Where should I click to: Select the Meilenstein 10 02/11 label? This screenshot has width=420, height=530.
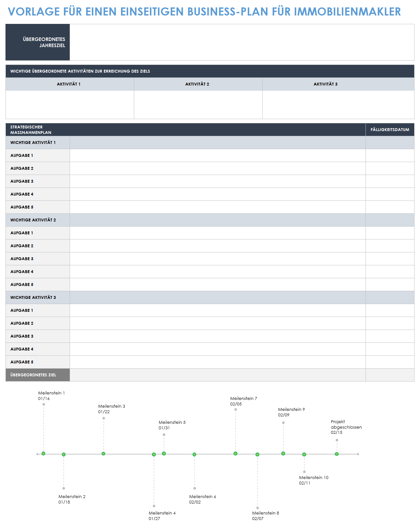point(314,480)
